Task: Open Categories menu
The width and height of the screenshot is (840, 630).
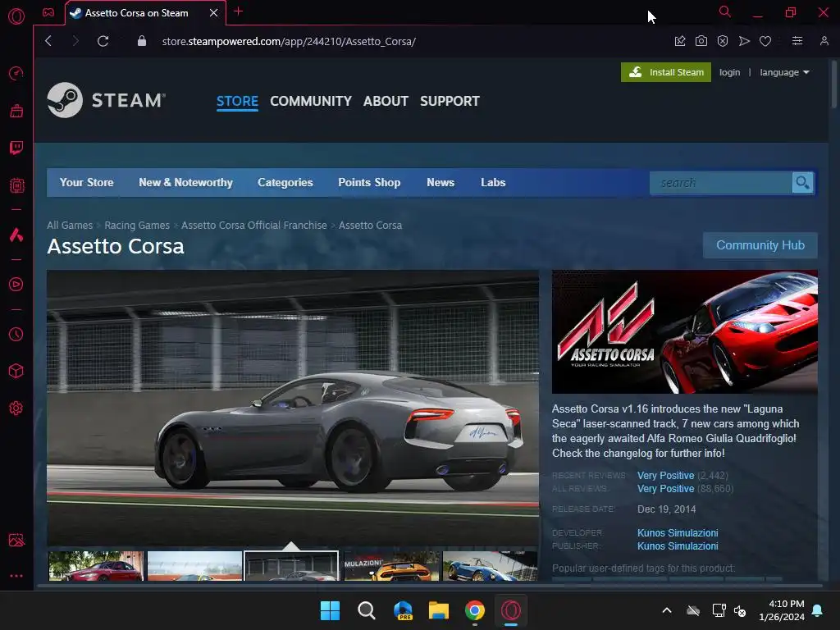Action: (285, 182)
